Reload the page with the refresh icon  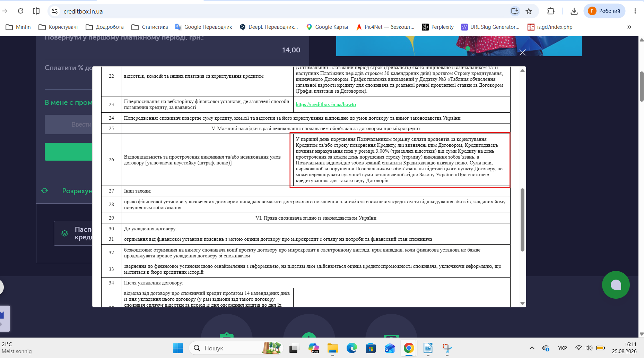coord(21,11)
